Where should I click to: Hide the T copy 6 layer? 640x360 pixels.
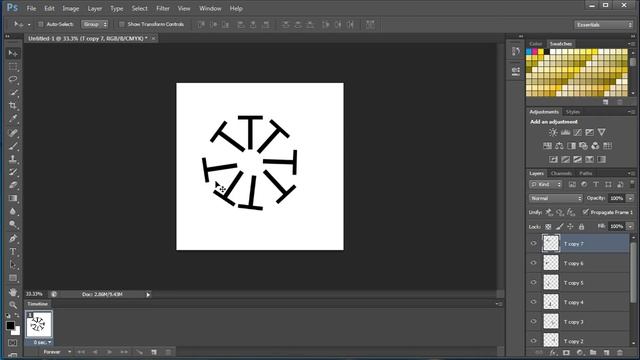[533, 263]
